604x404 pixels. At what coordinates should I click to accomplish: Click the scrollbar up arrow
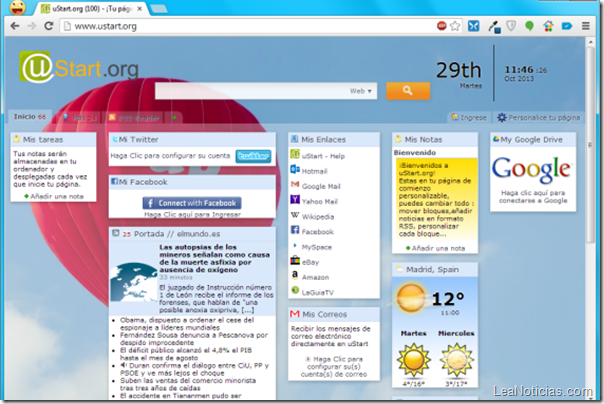(590, 41)
